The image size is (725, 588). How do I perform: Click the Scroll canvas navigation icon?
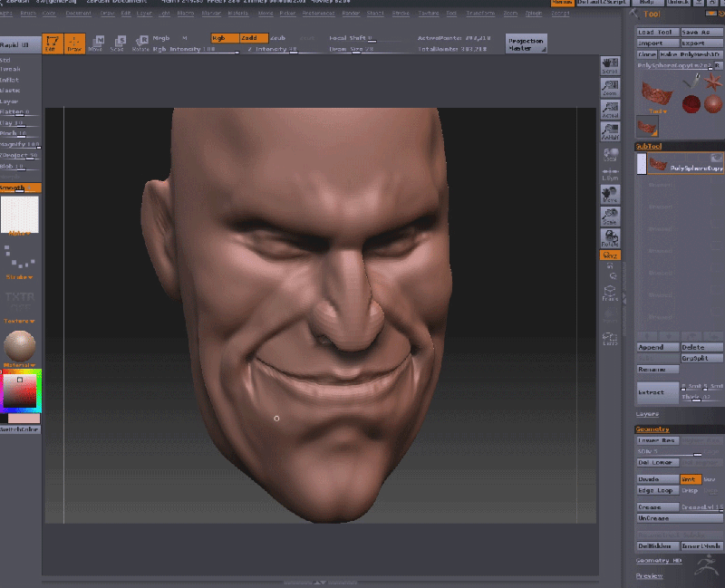tap(610, 65)
